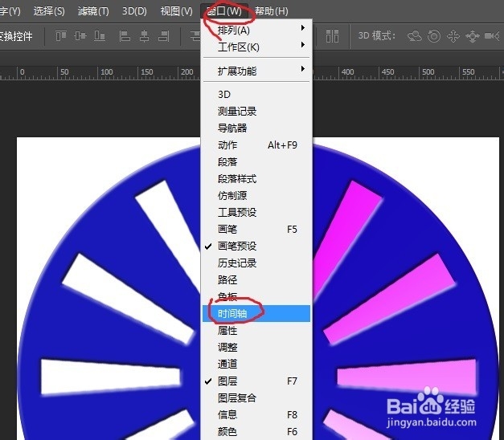Choose 信息 F8 menu entry
Screen dimensions: 504x440
tap(256, 414)
